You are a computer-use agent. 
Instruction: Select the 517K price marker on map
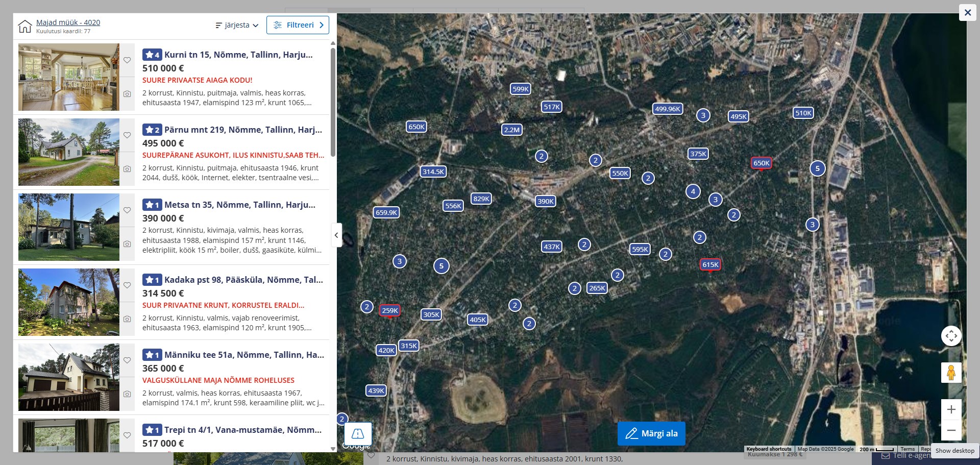(552, 107)
